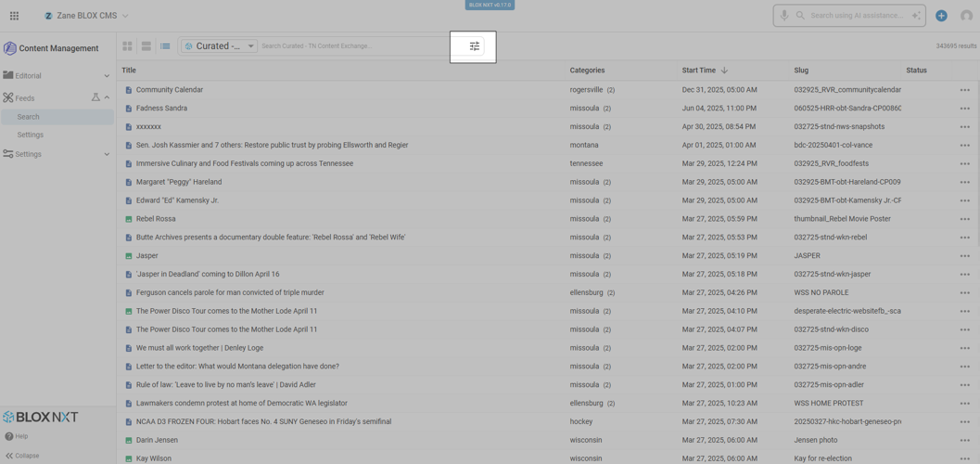This screenshot has height=464, width=980.
Task: Click slug bdc-20250401-col-vance
Action: 834,145
